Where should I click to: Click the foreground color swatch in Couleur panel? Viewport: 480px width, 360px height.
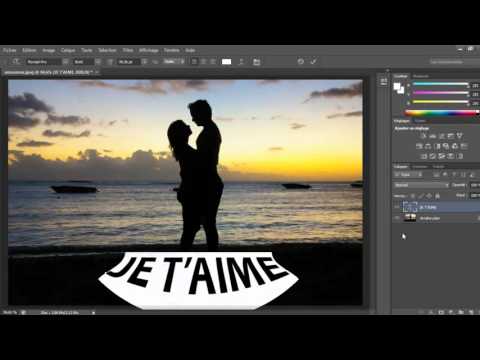click(397, 87)
